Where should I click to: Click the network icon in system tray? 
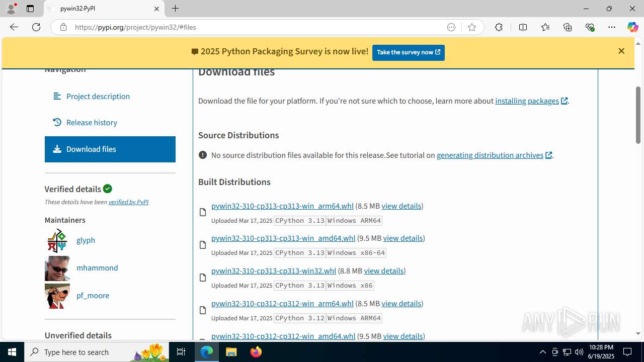tap(567, 352)
